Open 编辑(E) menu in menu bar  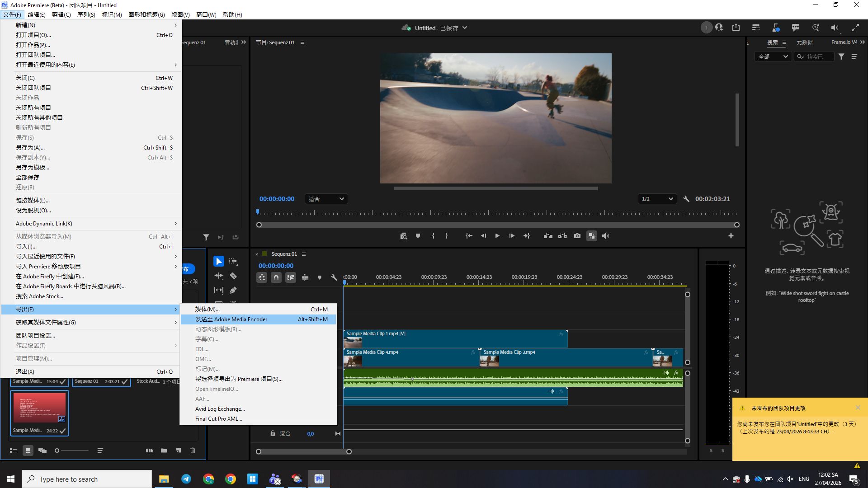37,14
